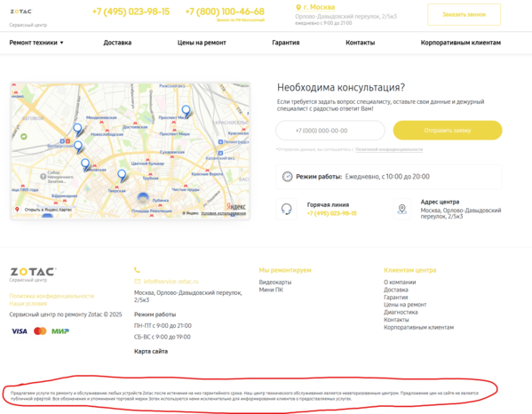Click the ПН-ПТ с 9:00 до 21:00 text
532x414 pixels.
tap(163, 326)
